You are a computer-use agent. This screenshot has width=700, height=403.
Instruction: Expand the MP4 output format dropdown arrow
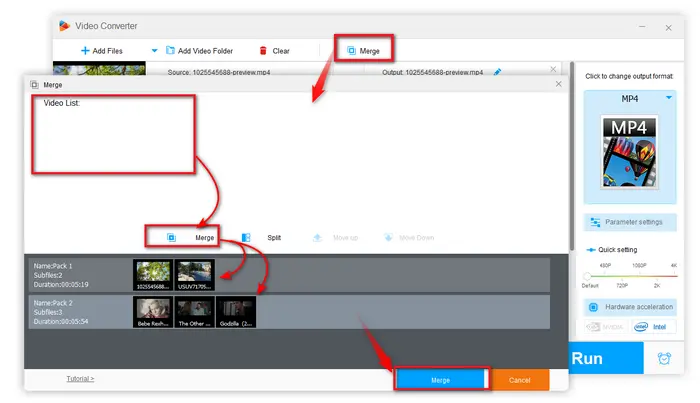click(669, 98)
